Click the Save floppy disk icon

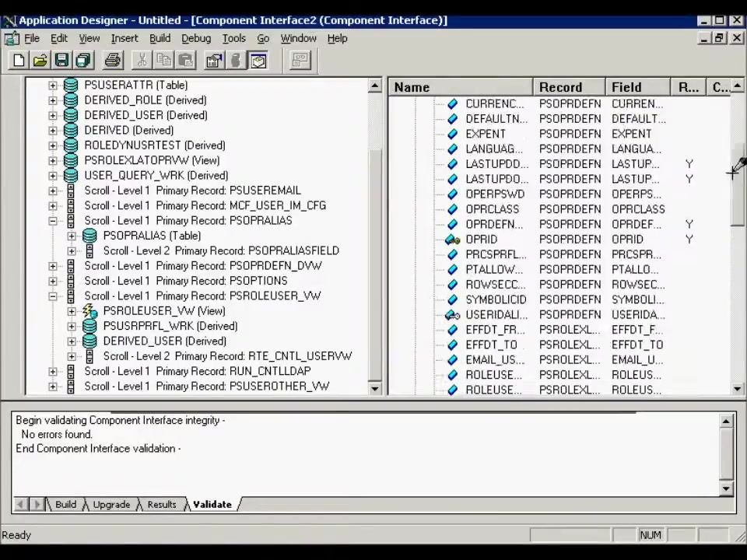(61, 61)
